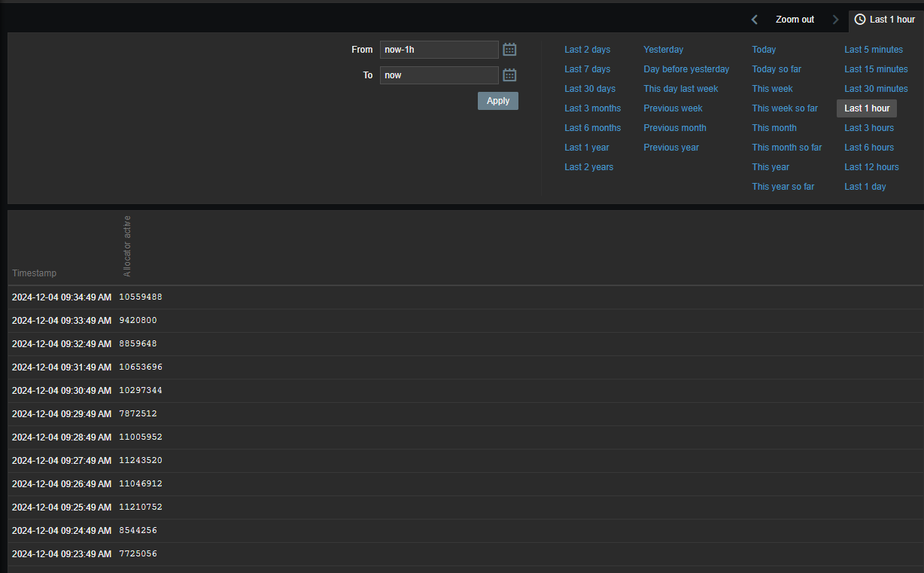Select timestamp 2024-12-04 09:25:49 AM
924x573 pixels.
point(62,507)
